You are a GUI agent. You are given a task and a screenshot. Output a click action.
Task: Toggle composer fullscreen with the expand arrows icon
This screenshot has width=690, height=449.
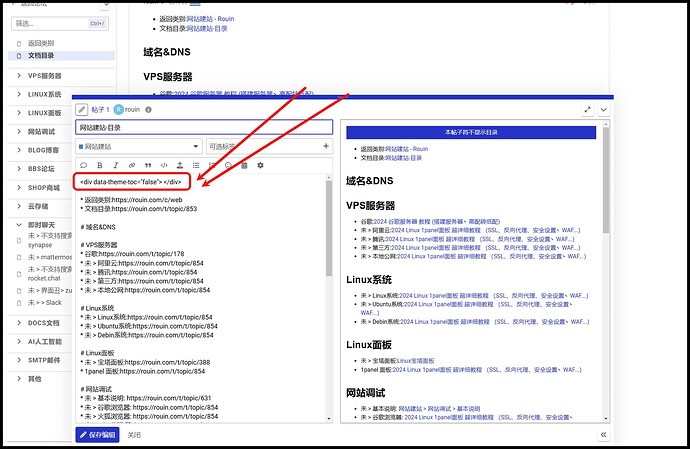[x=587, y=110]
